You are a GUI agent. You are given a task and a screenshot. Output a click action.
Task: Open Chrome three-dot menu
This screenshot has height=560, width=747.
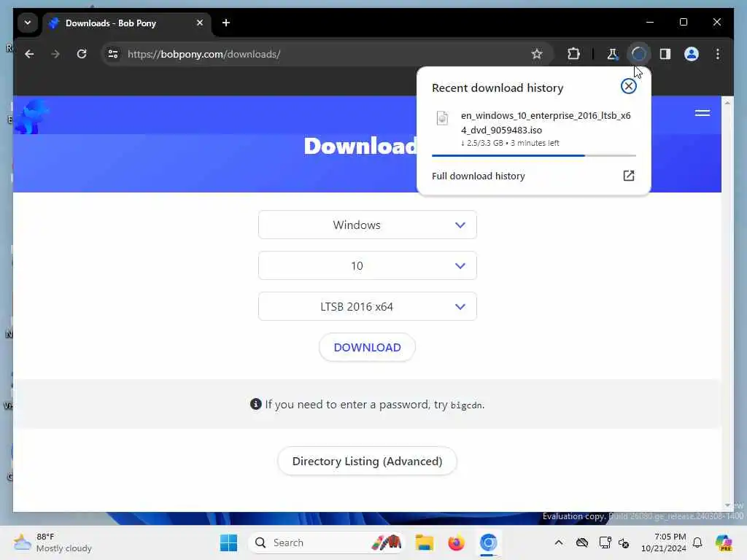718,54
